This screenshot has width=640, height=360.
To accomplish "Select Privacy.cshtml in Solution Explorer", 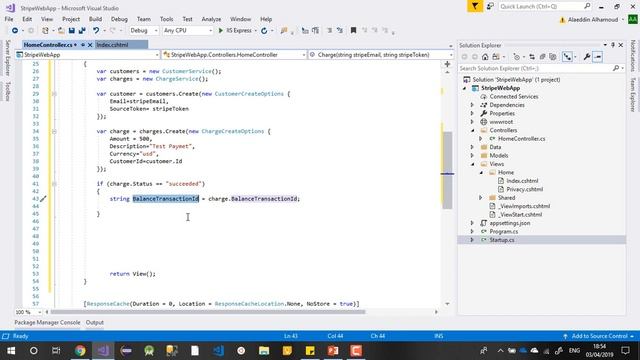I will [x=524, y=189].
